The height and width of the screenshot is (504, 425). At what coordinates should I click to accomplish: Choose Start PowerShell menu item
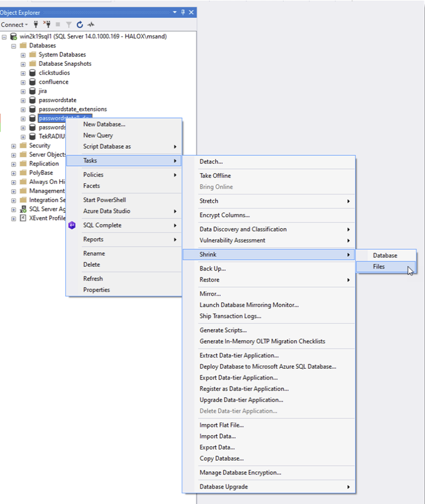click(x=124, y=200)
